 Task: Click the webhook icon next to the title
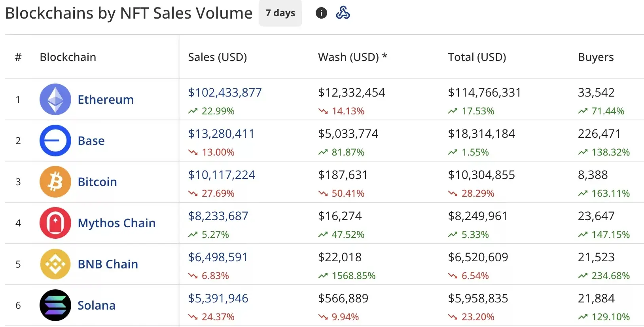tap(343, 13)
